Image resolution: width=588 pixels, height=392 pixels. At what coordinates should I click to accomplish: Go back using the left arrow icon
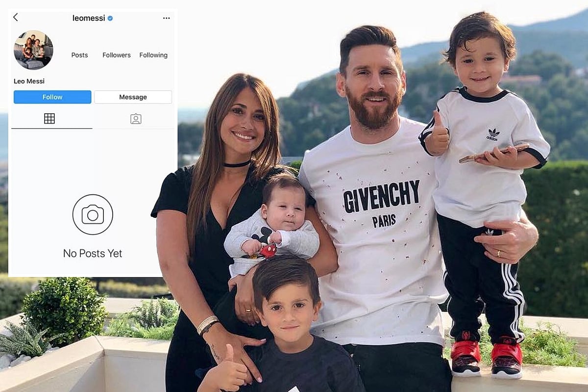click(15, 17)
